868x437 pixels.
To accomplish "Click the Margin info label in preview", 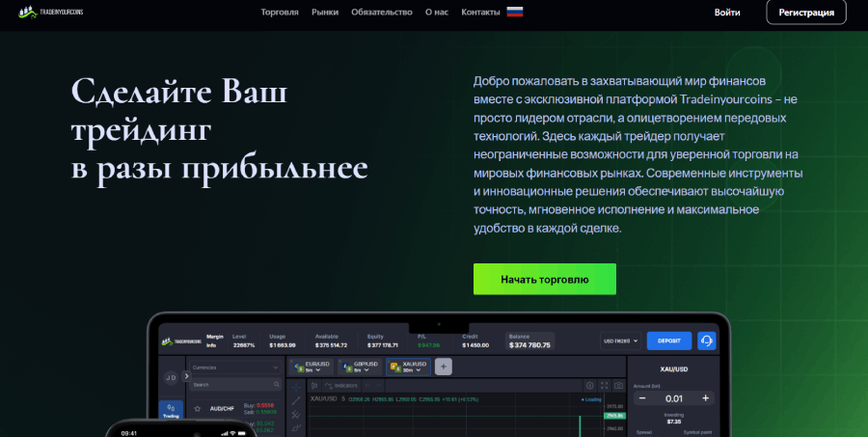I will click(x=215, y=341).
